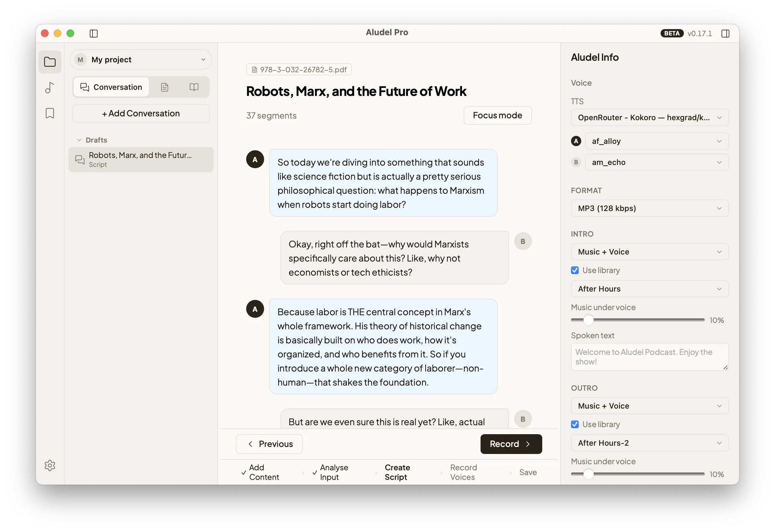Image resolution: width=775 pixels, height=532 pixels.
Task: Adjust Outro music under voice slider
Action: [x=589, y=474]
